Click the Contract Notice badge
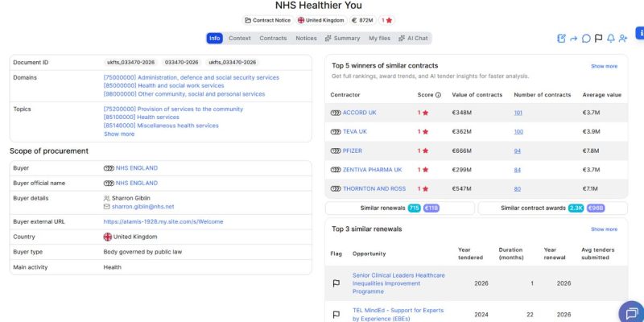This screenshot has height=322, width=644. [267, 20]
